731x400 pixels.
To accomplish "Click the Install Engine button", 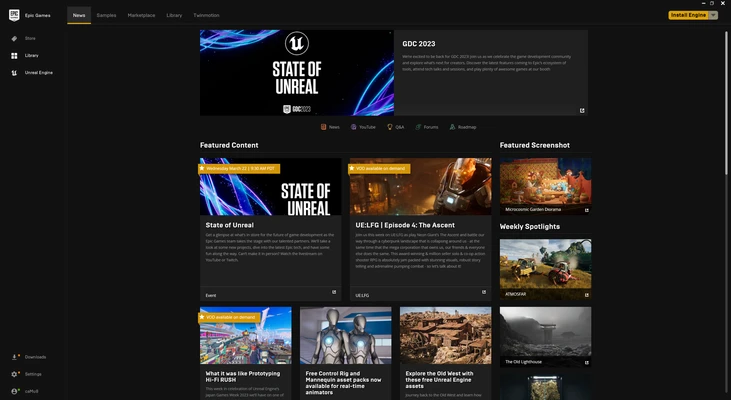I will (x=688, y=15).
